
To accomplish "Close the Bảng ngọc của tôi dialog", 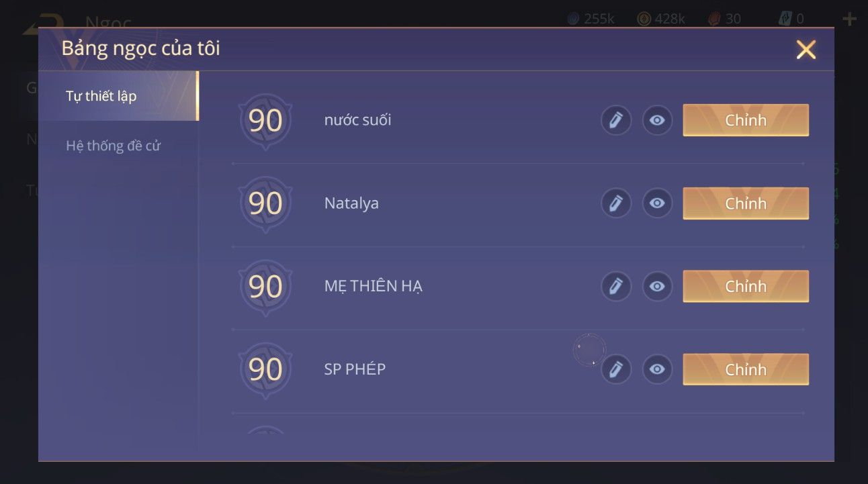I will tap(806, 49).
